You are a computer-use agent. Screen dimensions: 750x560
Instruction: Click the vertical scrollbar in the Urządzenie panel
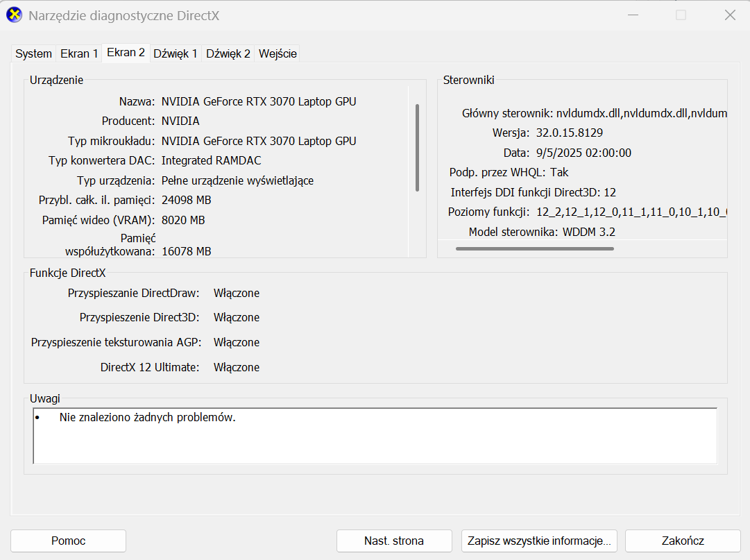[x=417, y=147]
